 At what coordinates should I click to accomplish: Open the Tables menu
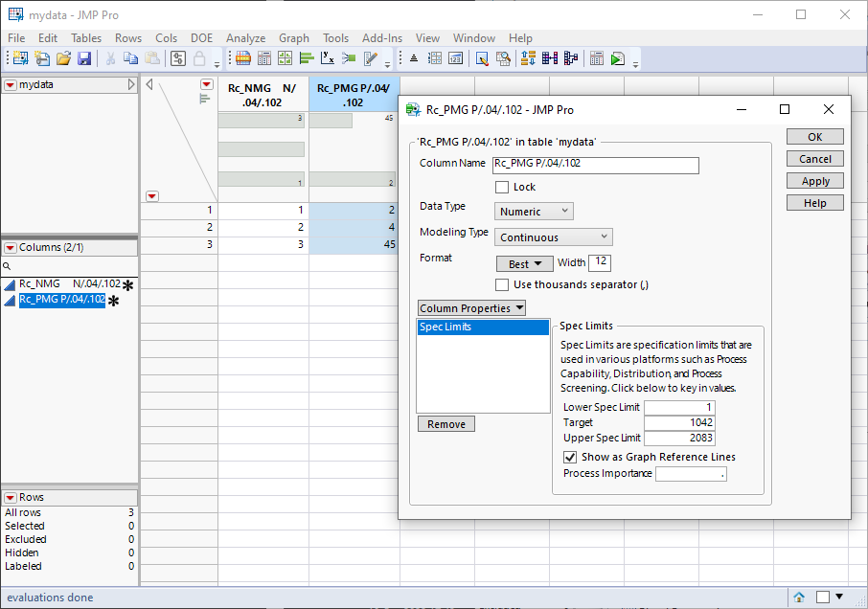click(86, 38)
